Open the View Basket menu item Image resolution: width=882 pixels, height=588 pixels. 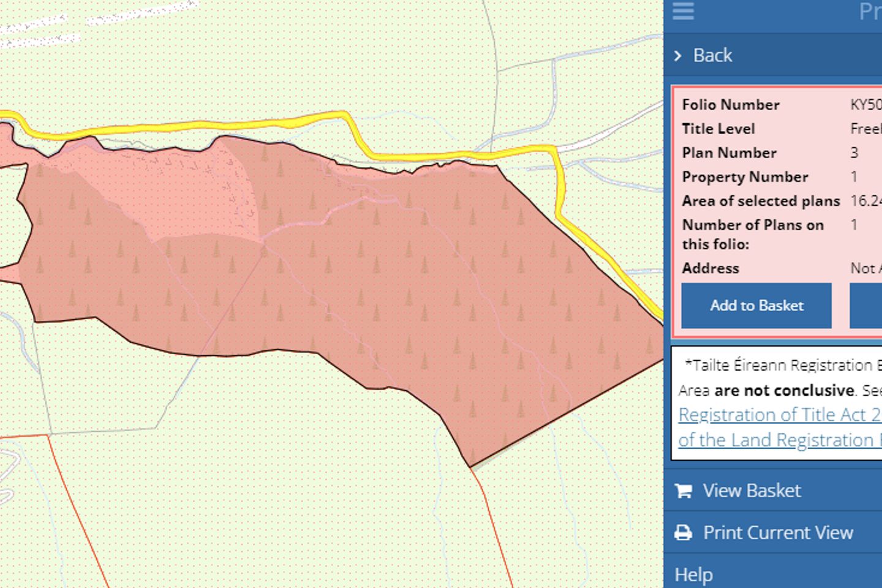coord(752,491)
